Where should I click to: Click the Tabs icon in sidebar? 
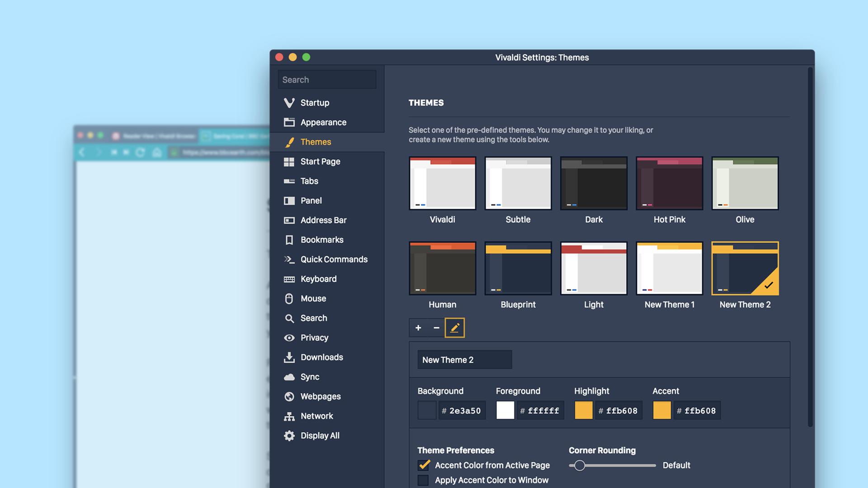point(289,181)
